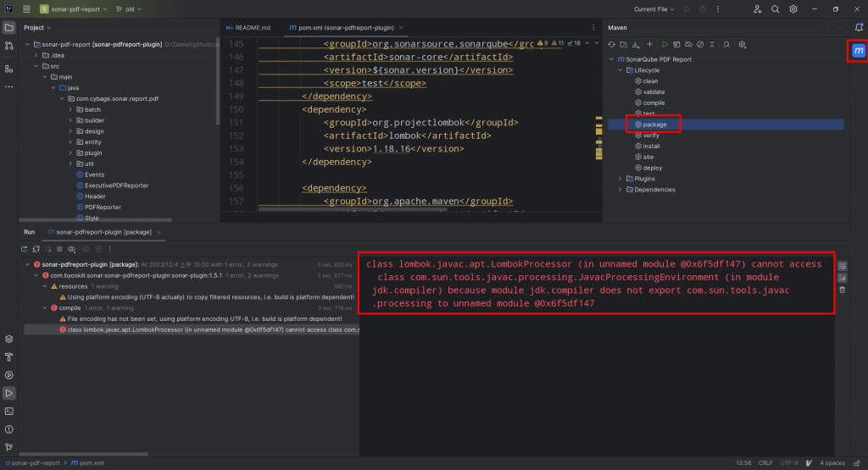Screen dimensions: 868x470
Task: Open the Git tool window
Action: coord(8,447)
